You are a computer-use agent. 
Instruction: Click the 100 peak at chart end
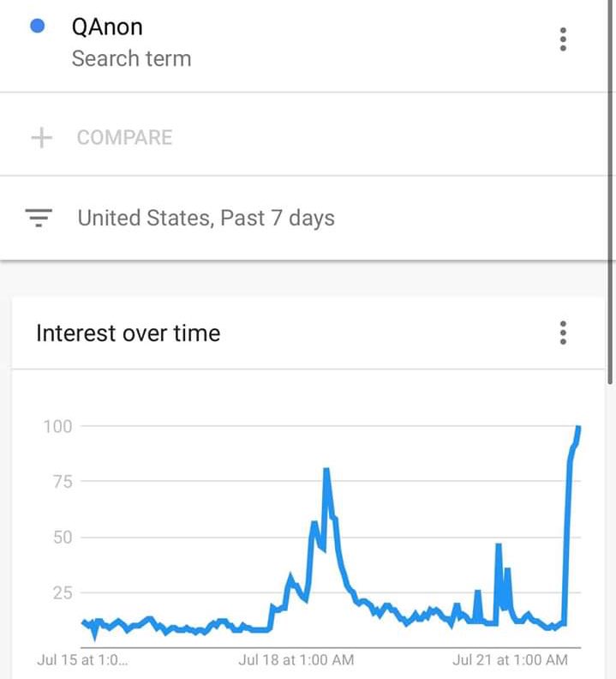578,428
